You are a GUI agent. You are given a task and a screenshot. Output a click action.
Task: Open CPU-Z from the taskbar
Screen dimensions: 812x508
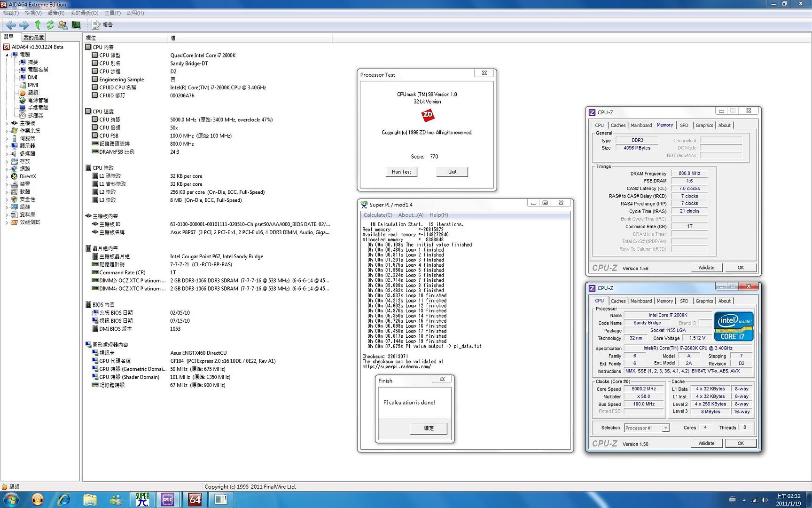[167, 500]
